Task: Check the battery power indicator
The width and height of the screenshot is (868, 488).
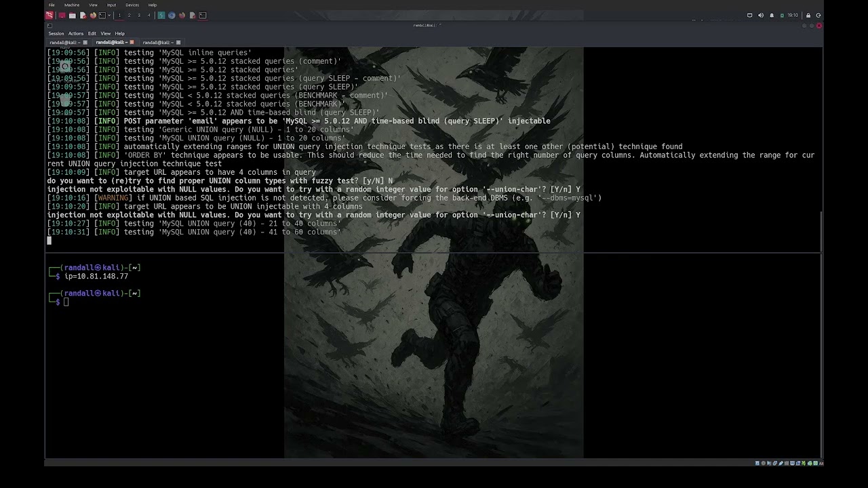Action: pyautogui.click(x=782, y=15)
